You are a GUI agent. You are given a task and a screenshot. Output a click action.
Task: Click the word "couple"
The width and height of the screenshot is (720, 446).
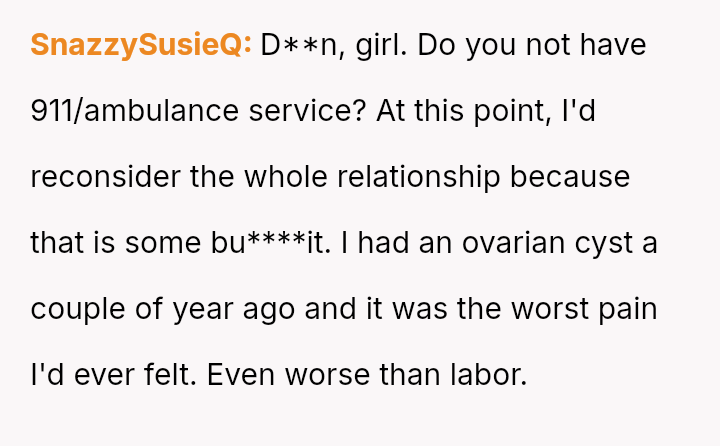[x=77, y=309]
